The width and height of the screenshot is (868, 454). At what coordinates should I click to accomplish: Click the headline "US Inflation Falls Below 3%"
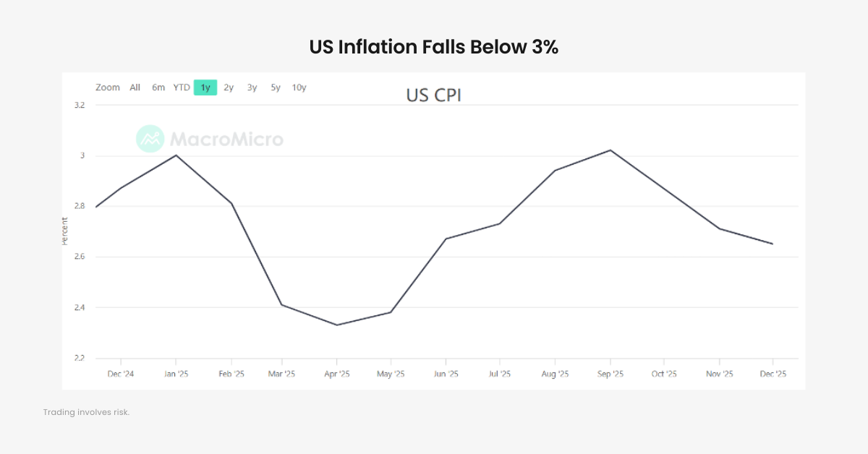[x=433, y=47]
